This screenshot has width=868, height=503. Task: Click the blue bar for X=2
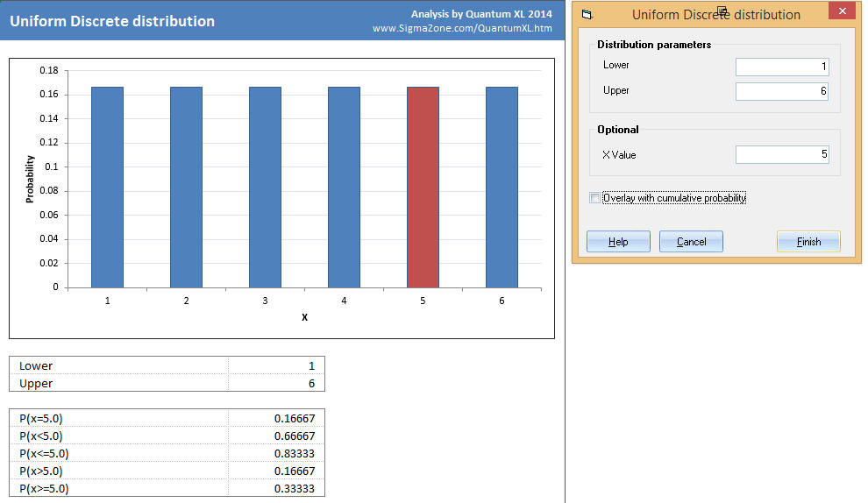[186, 187]
